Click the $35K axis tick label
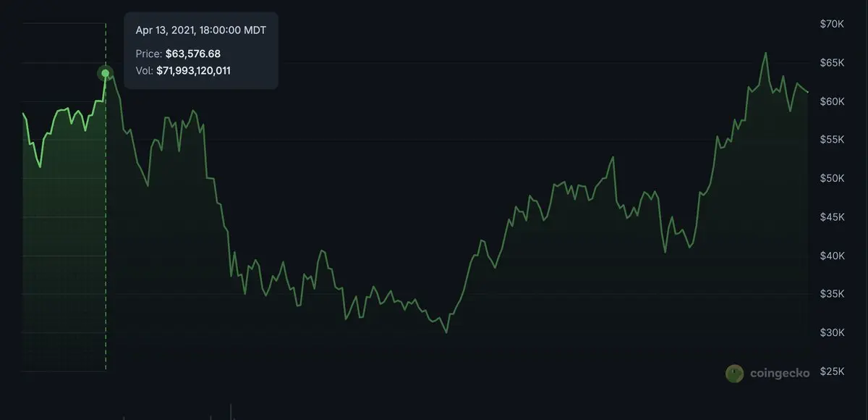 click(x=832, y=294)
